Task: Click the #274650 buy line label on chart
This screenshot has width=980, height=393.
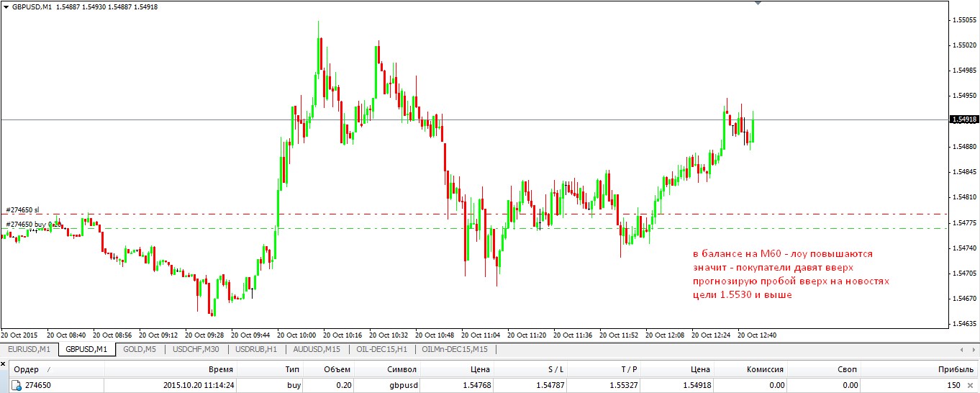Action: coord(33,225)
